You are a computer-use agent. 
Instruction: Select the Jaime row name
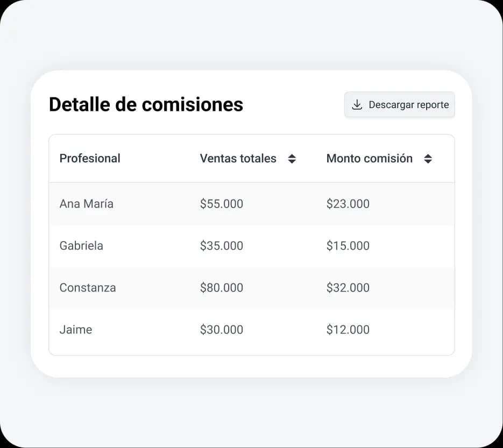coord(76,330)
